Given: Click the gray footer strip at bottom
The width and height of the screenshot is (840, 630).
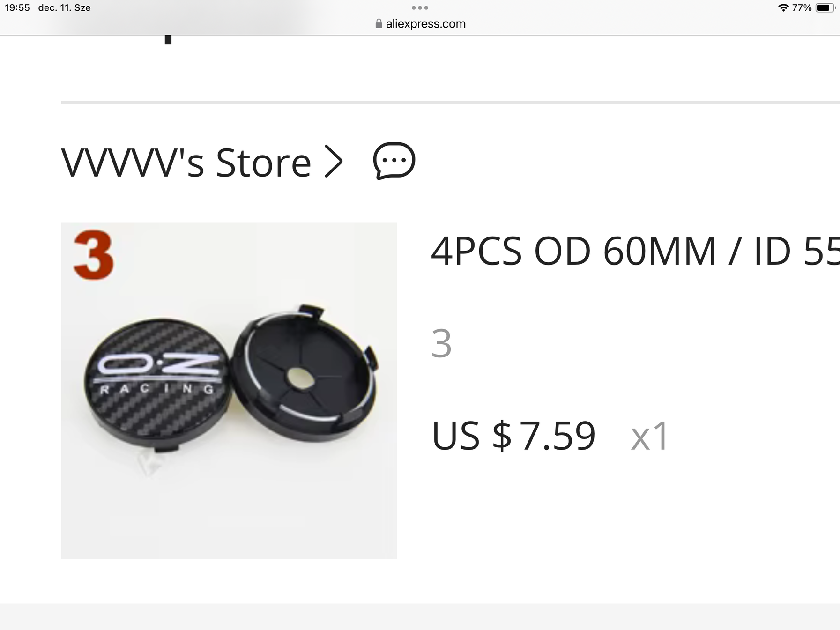Looking at the screenshot, I should 420,616.
